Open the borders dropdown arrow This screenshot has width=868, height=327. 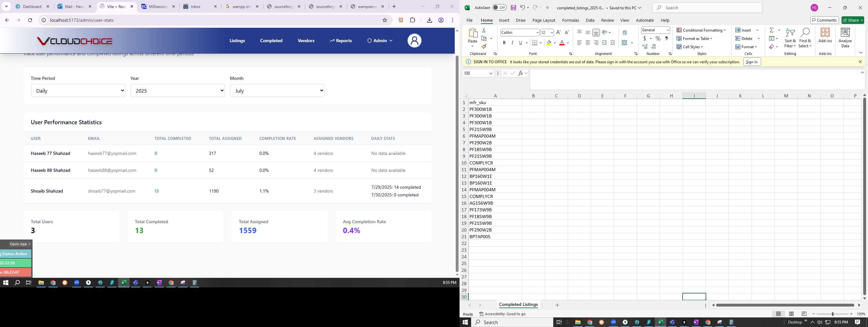point(541,43)
